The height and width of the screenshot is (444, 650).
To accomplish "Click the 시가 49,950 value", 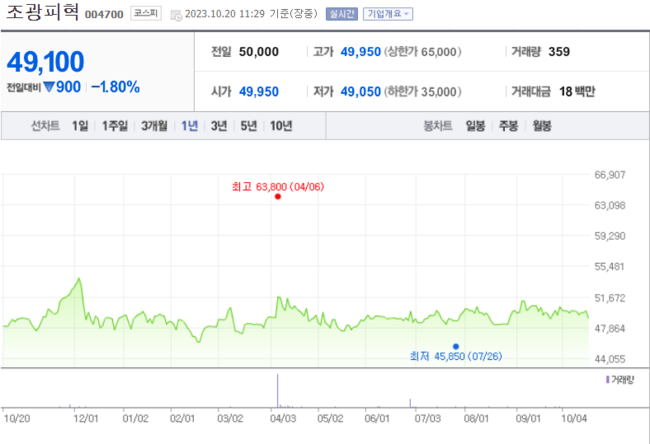I will pyautogui.click(x=259, y=92).
